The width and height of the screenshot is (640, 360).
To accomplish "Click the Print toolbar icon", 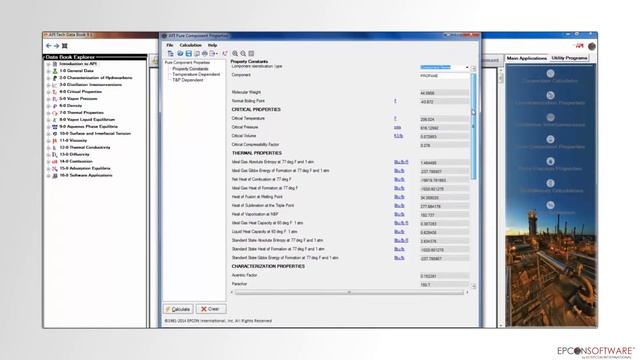I will (205, 53).
